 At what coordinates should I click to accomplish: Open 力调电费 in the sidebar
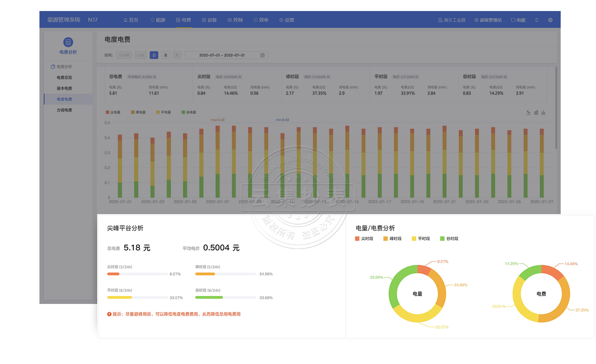pyautogui.click(x=64, y=110)
